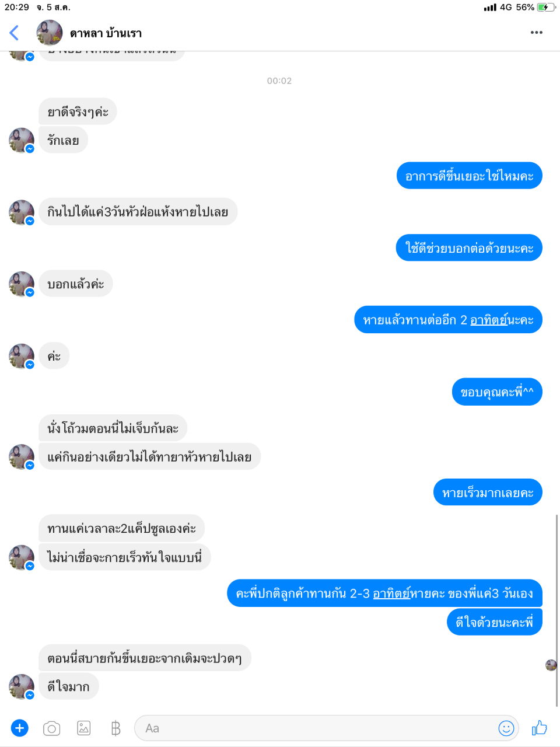Tap sender avatar beside รักเลย message
Viewport: 560px width, 747px height.
(x=22, y=141)
